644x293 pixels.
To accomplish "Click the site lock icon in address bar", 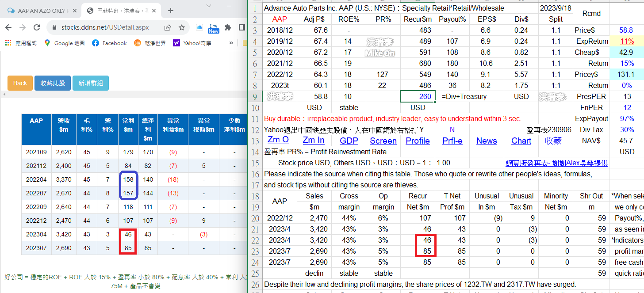I will (x=55, y=27).
